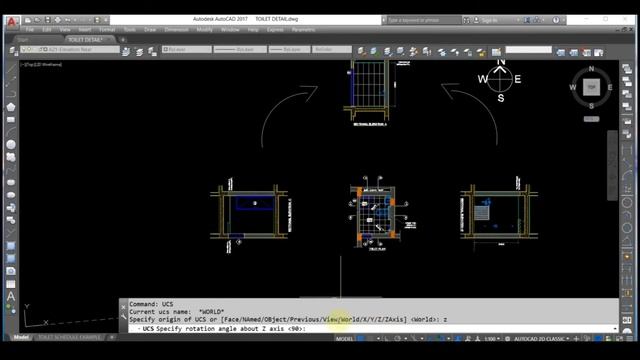This screenshot has width=640, height=360.
Task: Select the Polygon drawing tool
Action: coord(11,107)
